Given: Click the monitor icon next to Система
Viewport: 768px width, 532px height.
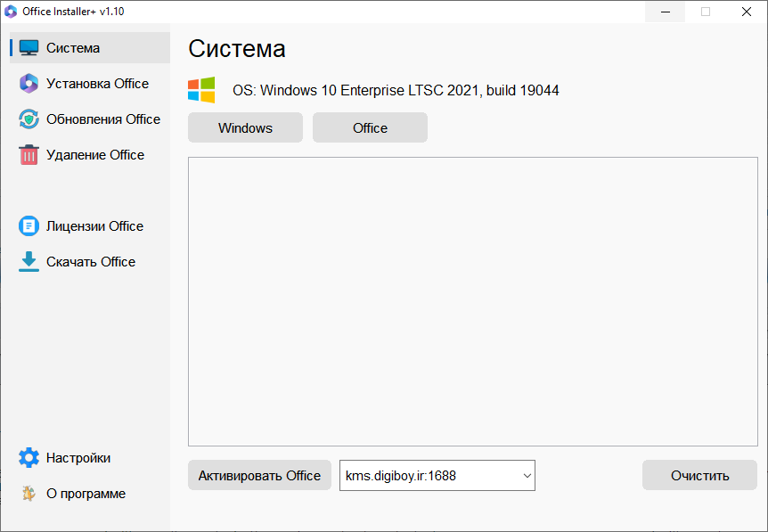Looking at the screenshot, I should [x=29, y=48].
